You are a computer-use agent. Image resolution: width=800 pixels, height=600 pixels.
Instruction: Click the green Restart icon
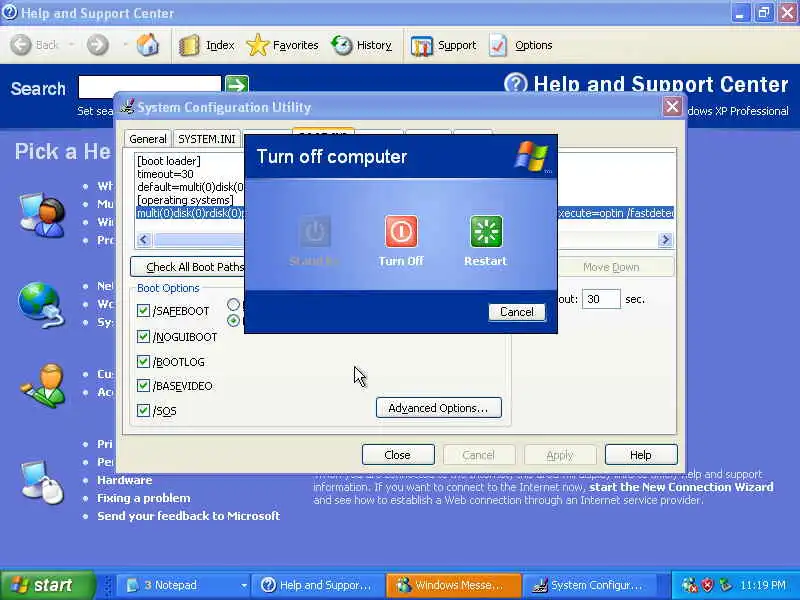(x=486, y=231)
